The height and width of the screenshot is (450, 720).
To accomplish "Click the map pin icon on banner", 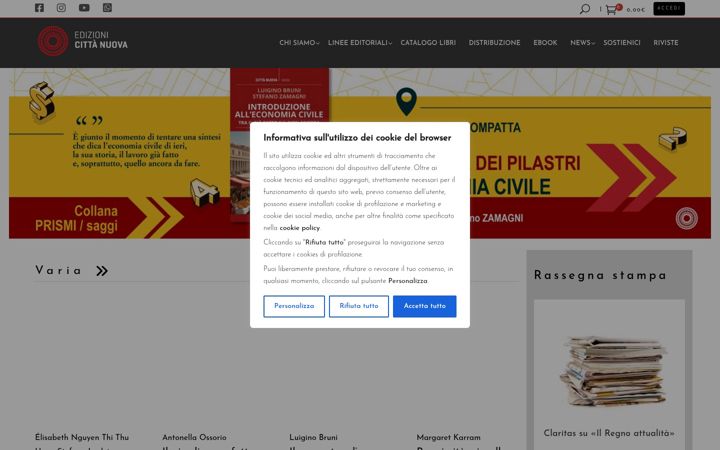I will (x=406, y=101).
